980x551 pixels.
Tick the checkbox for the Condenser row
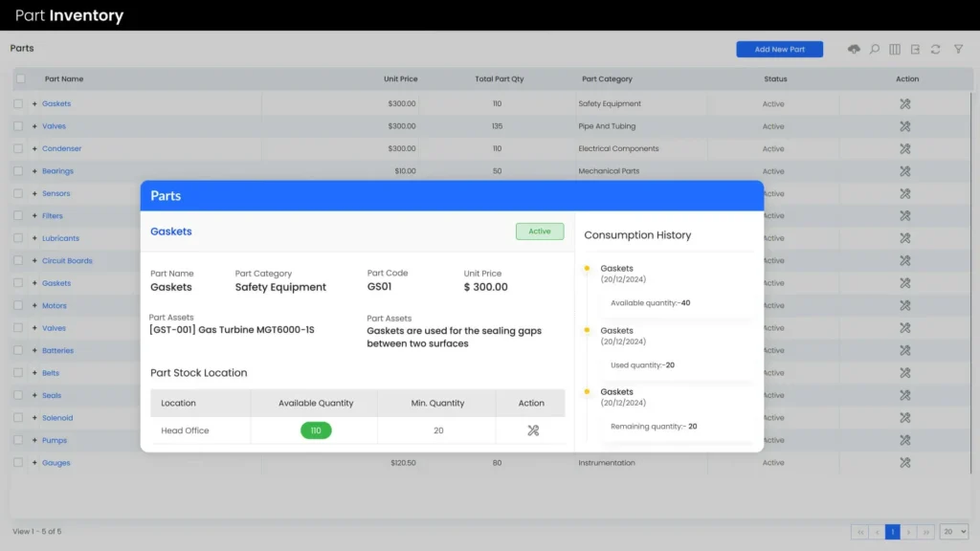coord(18,149)
